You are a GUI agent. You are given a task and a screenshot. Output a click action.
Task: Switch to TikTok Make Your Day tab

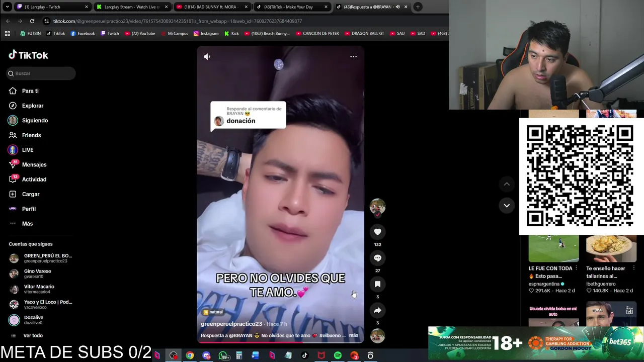pos(292,7)
